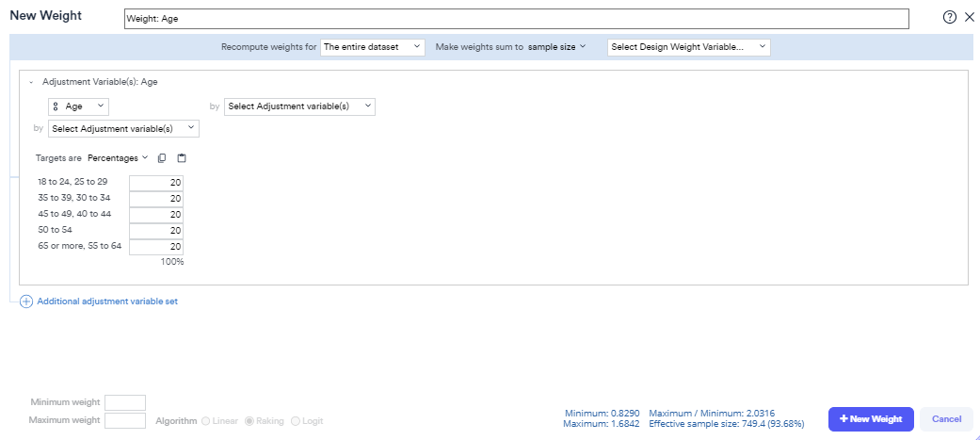Click target field for 65 or more, 55 to 64
Viewport: 980px width, 440px height.
[x=156, y=247]
